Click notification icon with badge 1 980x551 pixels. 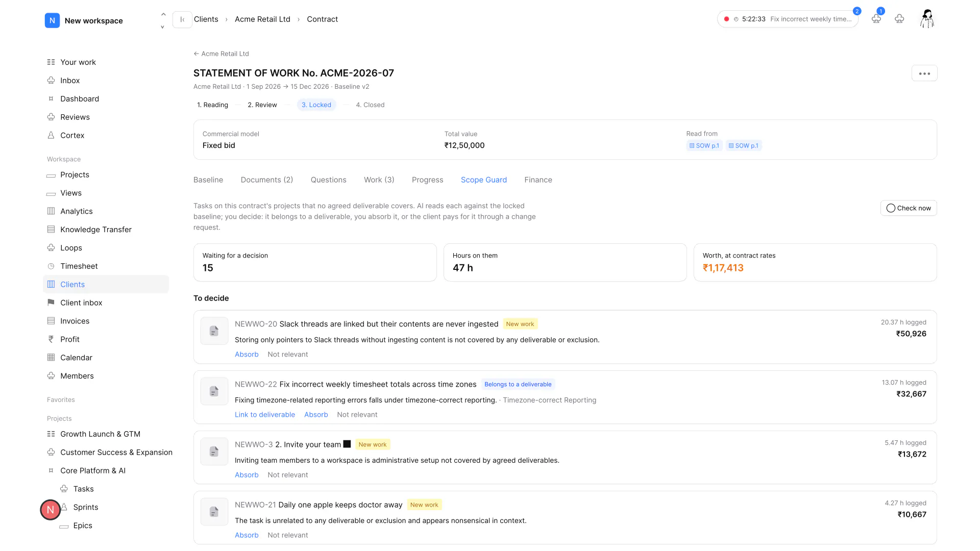[x=876, y=19]
